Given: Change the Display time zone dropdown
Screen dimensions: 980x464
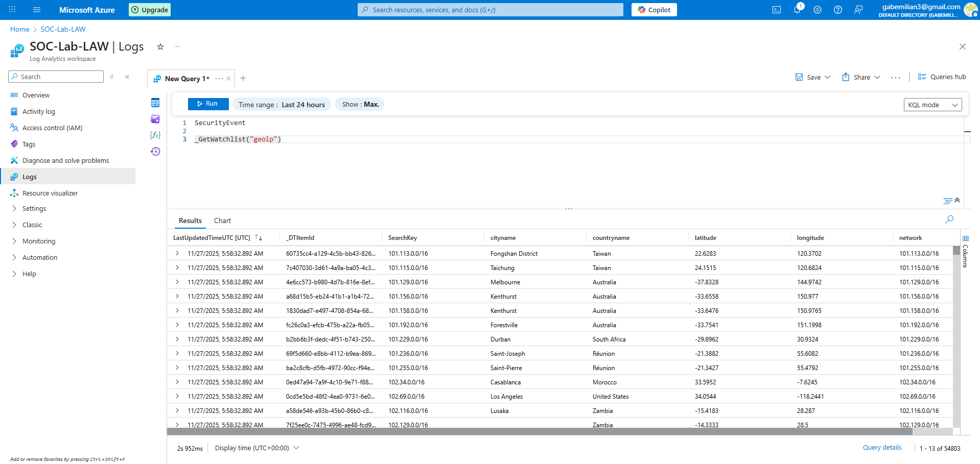Looking at the screenshot, I should click(257, 448).
